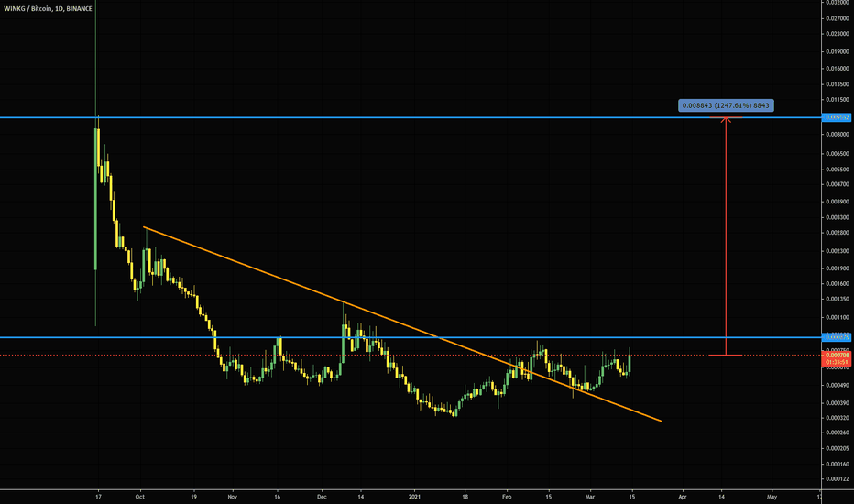Image resolution: width=854 pixels, height=504 pixels.
Task: Click the 0.001900 price axis label
Action: (x=838, y=268)
